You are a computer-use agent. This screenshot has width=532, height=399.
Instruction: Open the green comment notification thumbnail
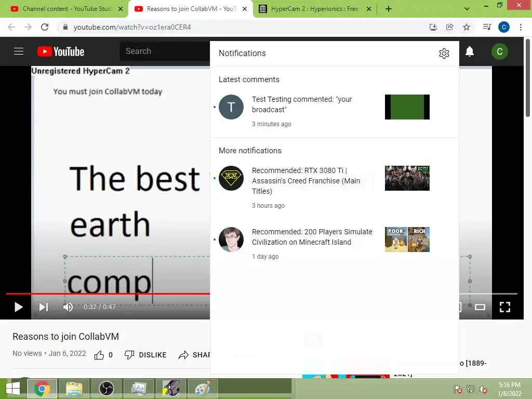click(x=407, y=107)
